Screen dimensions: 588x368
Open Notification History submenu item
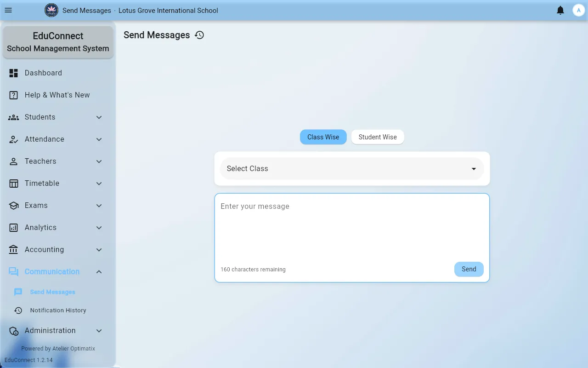point(58,310)
